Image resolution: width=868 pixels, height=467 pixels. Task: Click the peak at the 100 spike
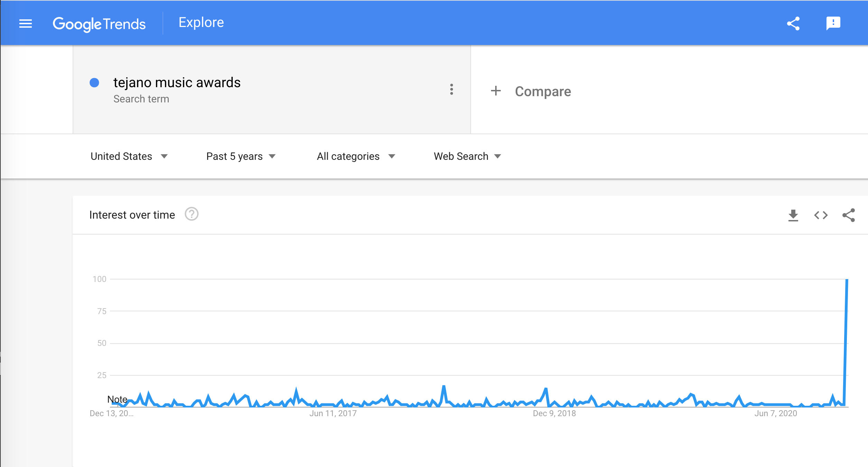tap(847, 280)
